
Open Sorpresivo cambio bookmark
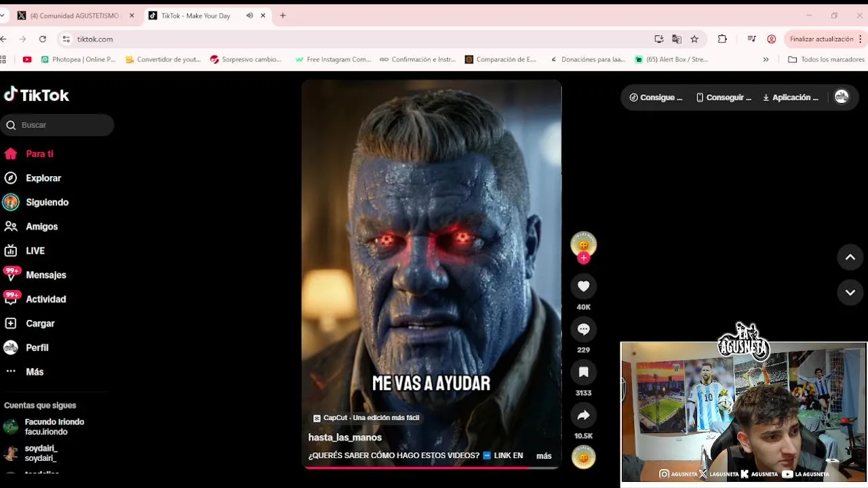pyautogui.click(x=245, y=60)
